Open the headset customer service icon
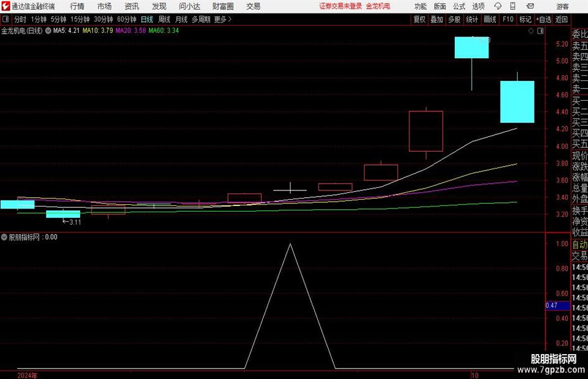This screenshot has height=379, width=588. click(498, 6)
